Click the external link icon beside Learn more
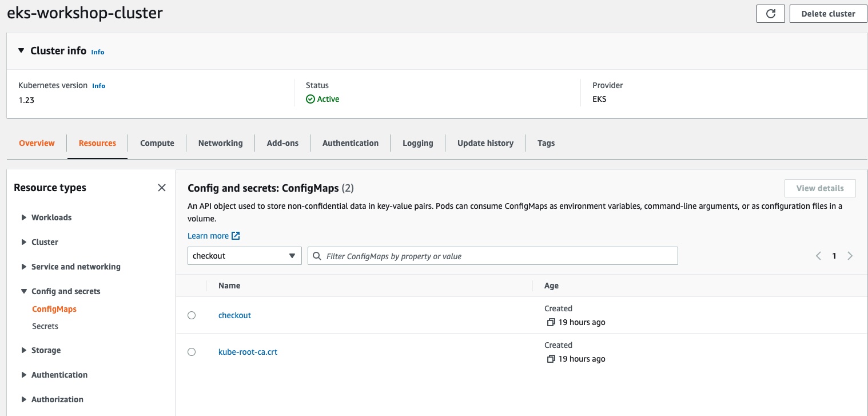This screenshot has width=868, height=416. tap(236, 236)
